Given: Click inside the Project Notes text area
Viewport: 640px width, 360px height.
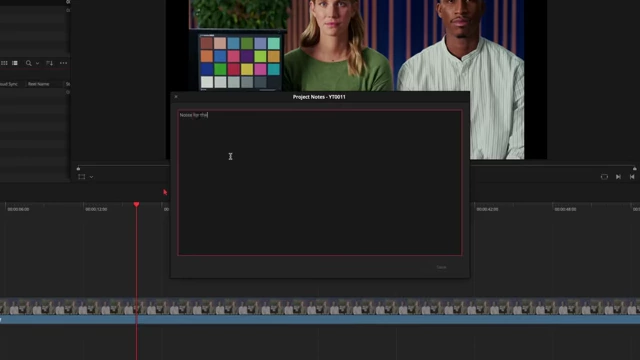Looking at the screenshot, I should (x=320, y=182).
